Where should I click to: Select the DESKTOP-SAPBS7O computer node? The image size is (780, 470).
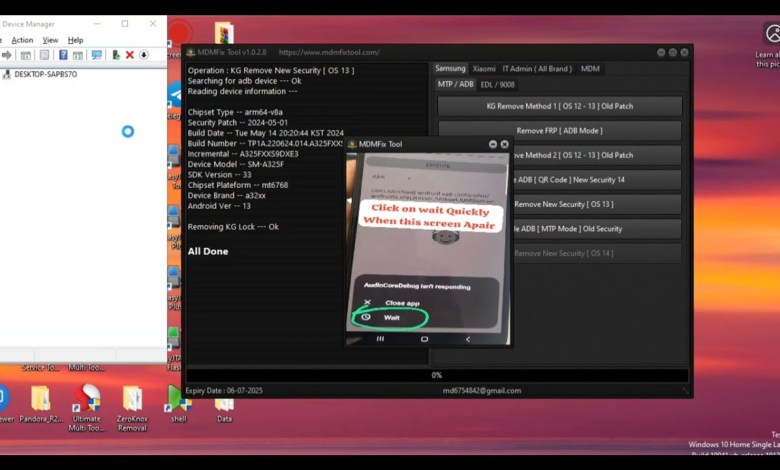pyautogui.click(x=44, y=74)
